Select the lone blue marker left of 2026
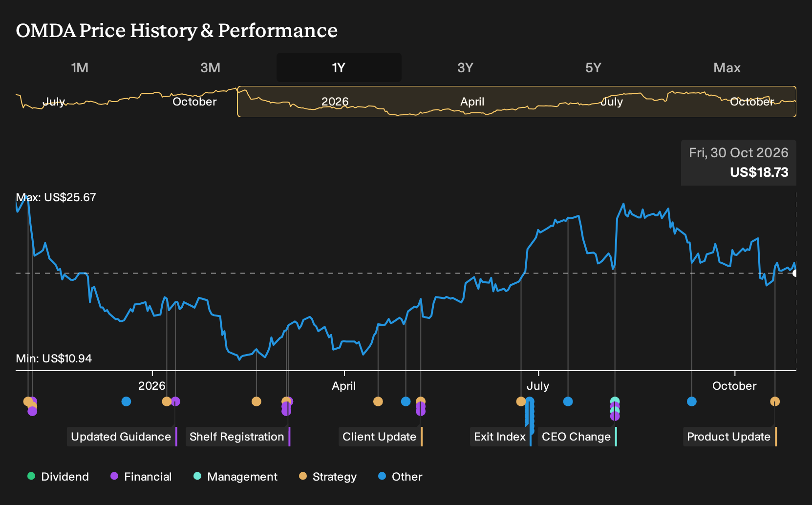 pos(126,401)
